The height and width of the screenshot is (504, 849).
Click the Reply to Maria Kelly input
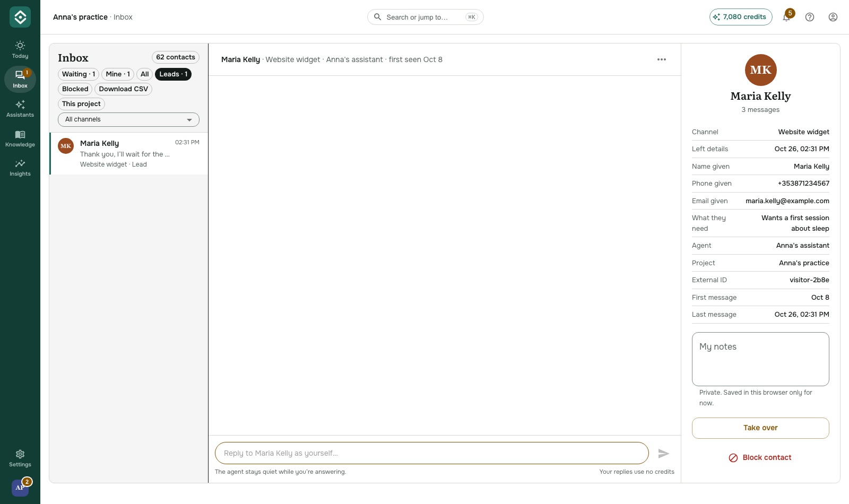[432, 453]
